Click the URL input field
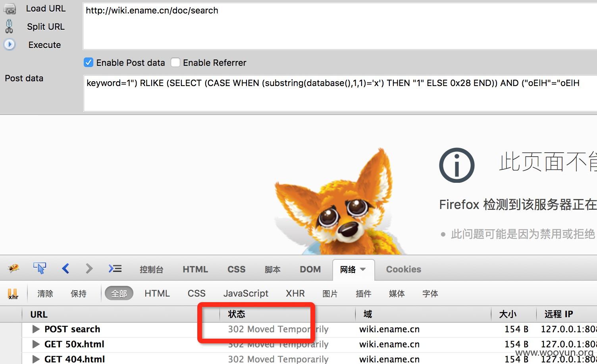597x364 pixels. pos(340,26)
